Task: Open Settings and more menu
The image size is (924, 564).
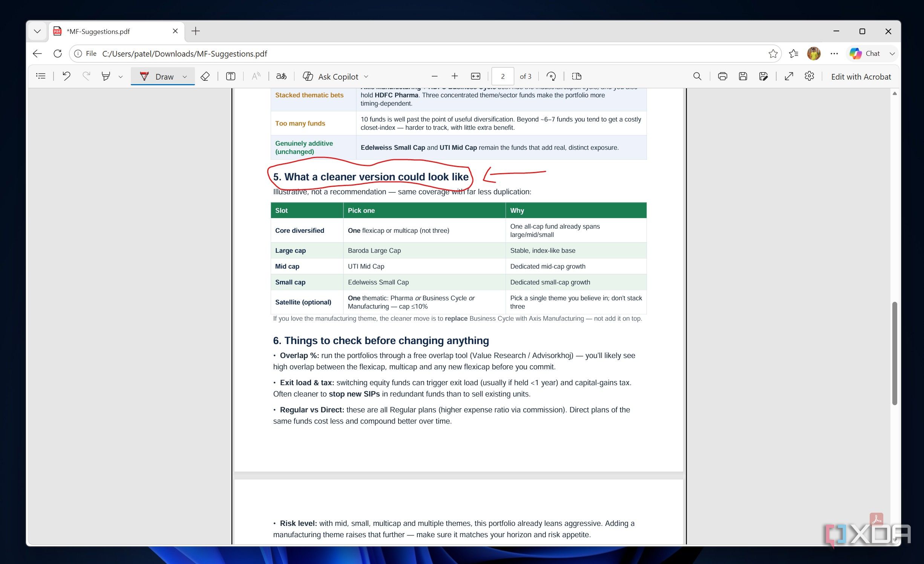Action: click(834, 54)
